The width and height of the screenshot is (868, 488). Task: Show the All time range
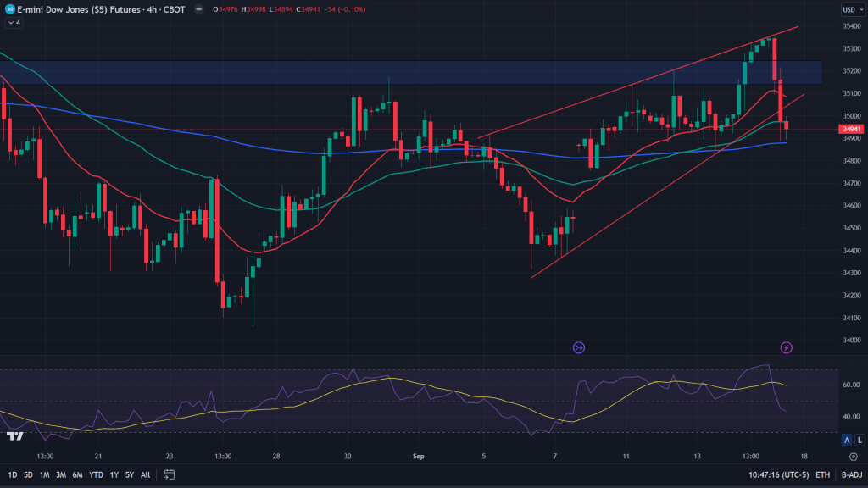pos(146,474)
